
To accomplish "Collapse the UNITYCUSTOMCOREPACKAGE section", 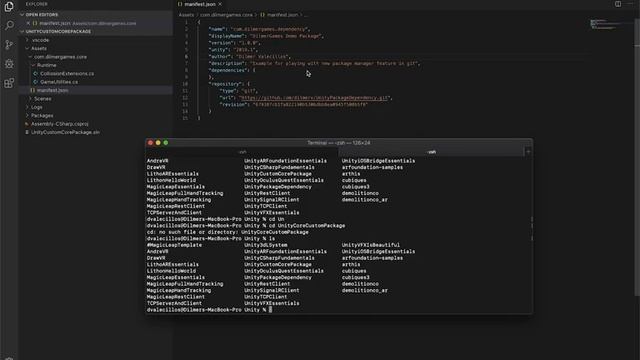I will pyautogui.click(x=22, y=31).
